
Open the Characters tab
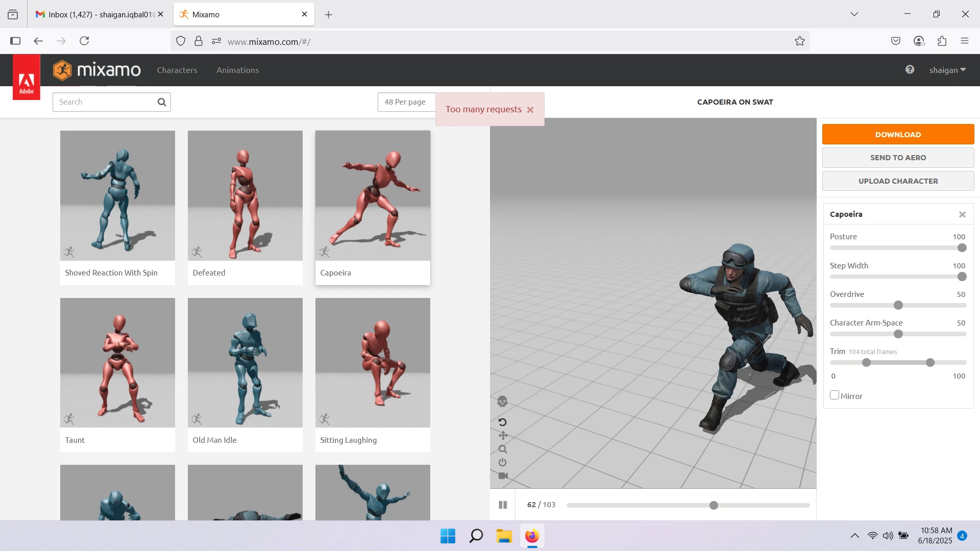tap(177, 70)
